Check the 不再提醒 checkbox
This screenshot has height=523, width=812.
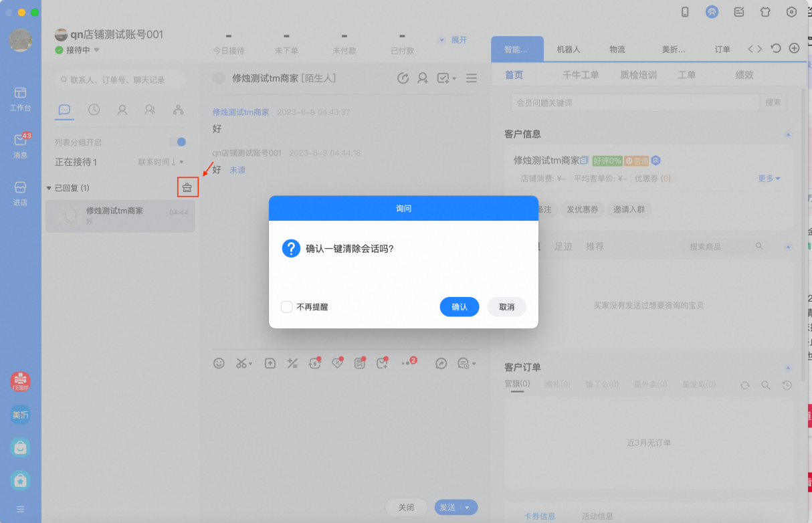point(286,307)
